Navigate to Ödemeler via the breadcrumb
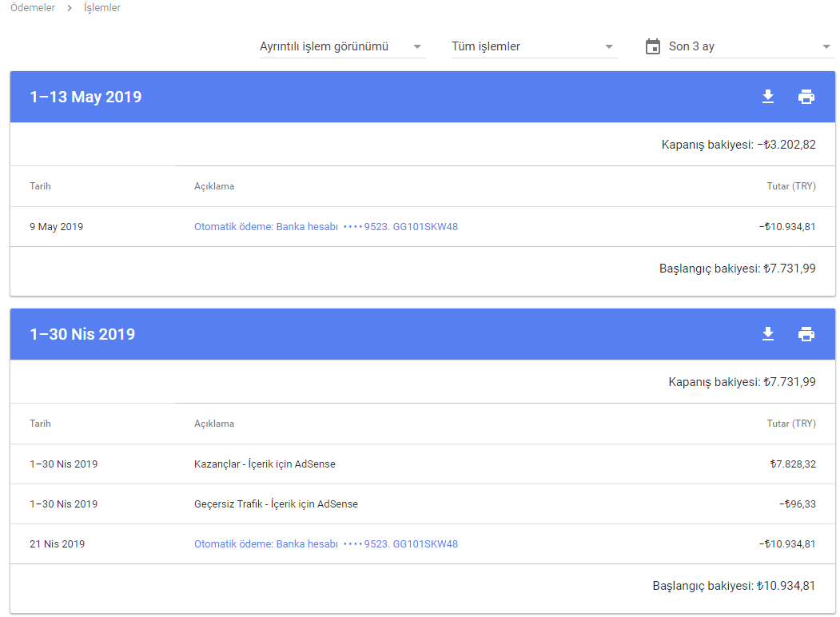This screenshot has height=617, width=840. pyautogui.click(x=32, y=7)
